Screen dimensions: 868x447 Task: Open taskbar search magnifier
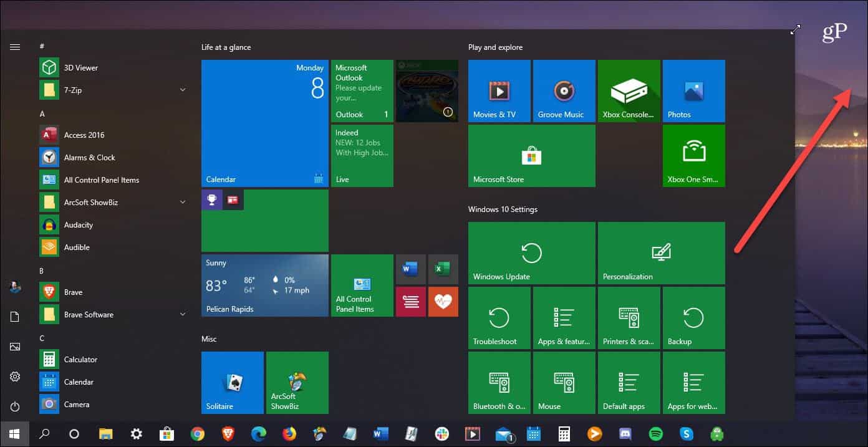pos(44,434)
